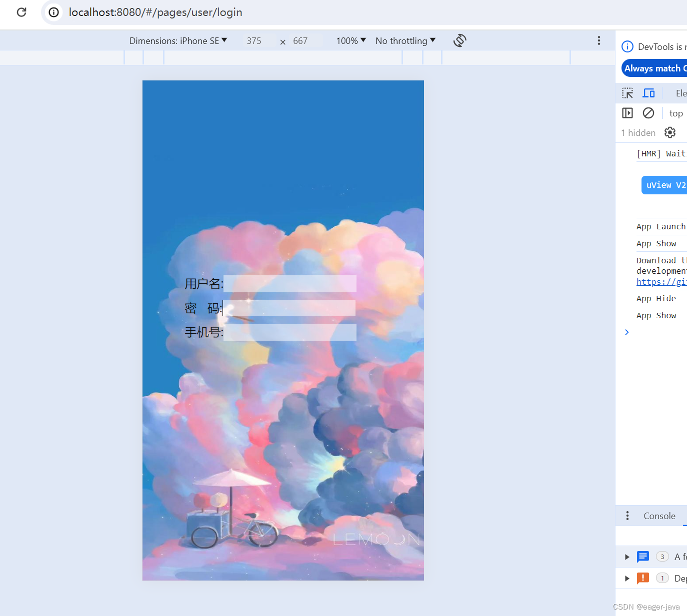The height and width of the screenshot is (616, 687).
Task: Rotate the device viewport orientation
Action: point(459,40)
